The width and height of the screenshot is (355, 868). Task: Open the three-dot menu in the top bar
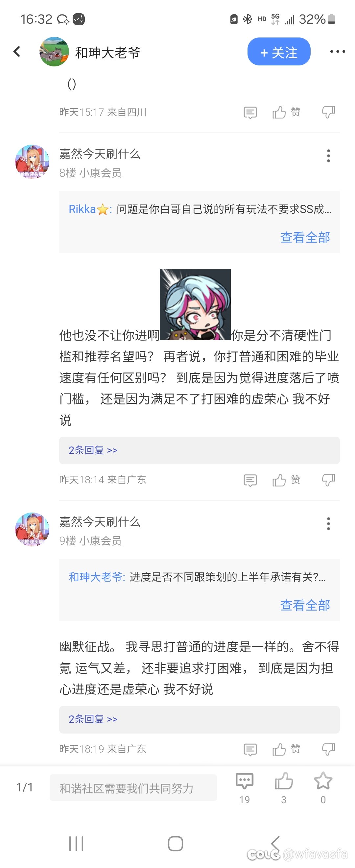coord(337,52)
